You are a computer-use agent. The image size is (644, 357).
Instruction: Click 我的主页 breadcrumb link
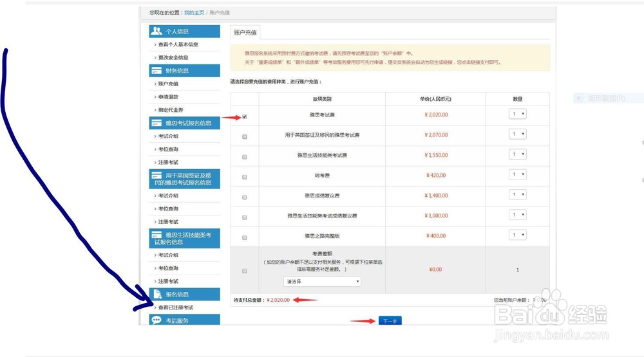[x=194, y=13]
